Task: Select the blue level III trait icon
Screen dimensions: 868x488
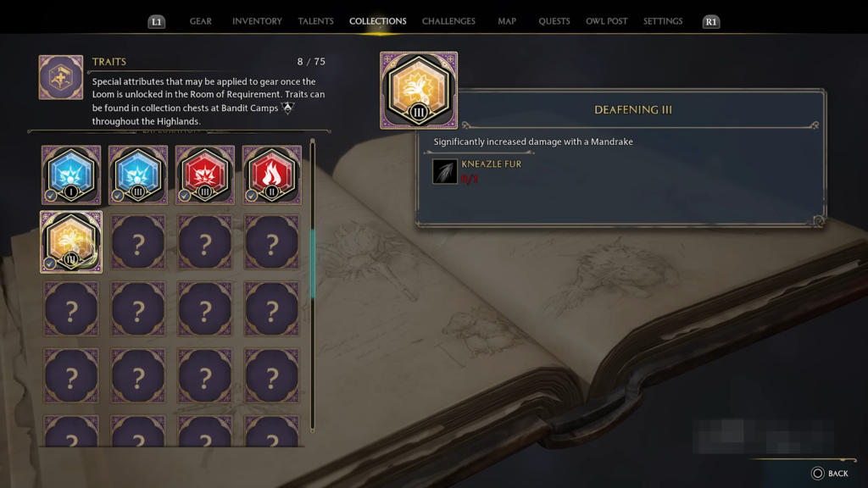Action: [x=138, y=175]
